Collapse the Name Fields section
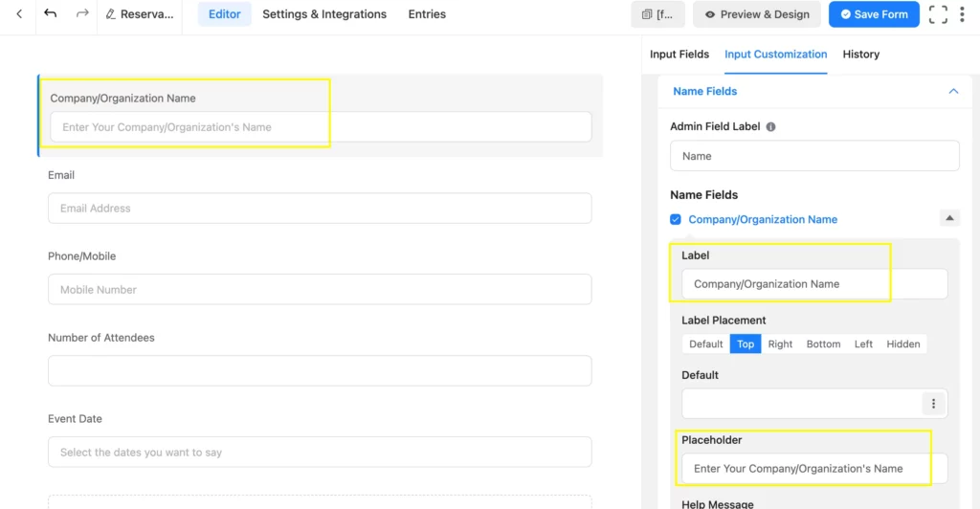 pyautogui.click(x=953, y=91)
